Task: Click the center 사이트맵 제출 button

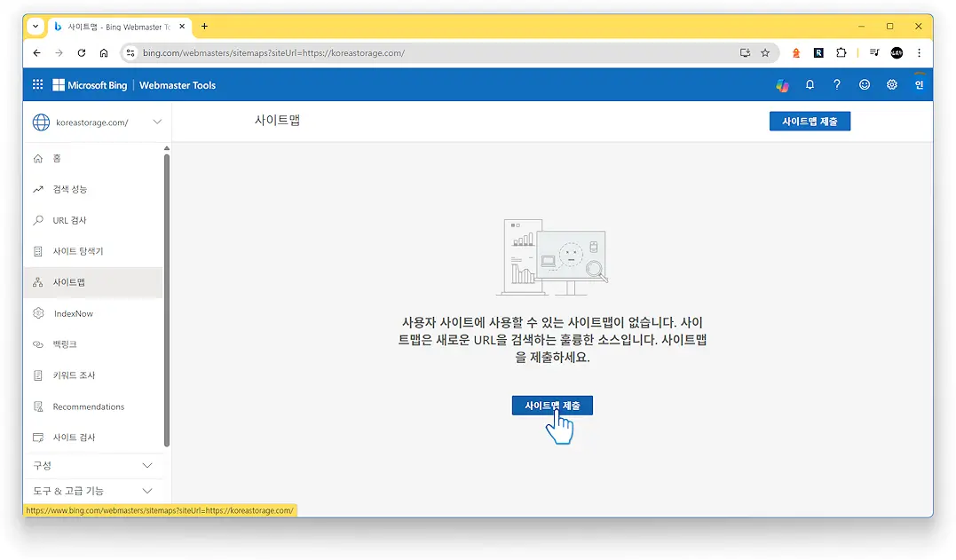Action: tap(552, 405)
